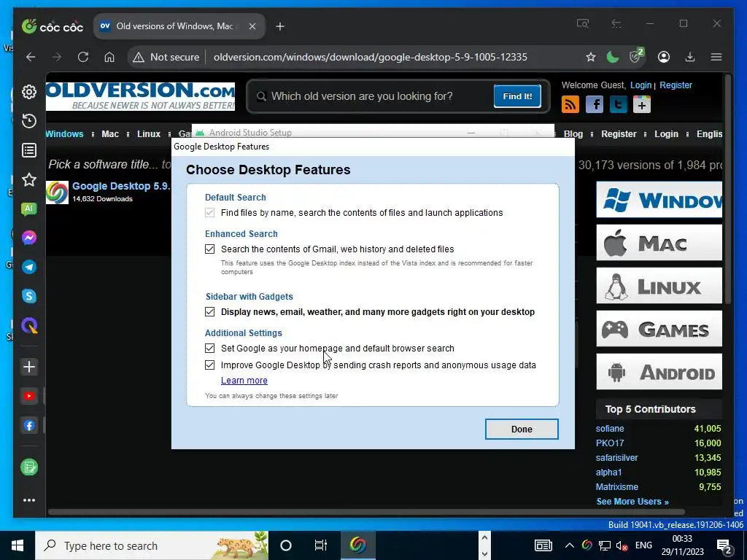This screenshot has height=560, width=747.
Task: Select Mac in site navigation
Action: pyautogui.click(x=110, y=134)
